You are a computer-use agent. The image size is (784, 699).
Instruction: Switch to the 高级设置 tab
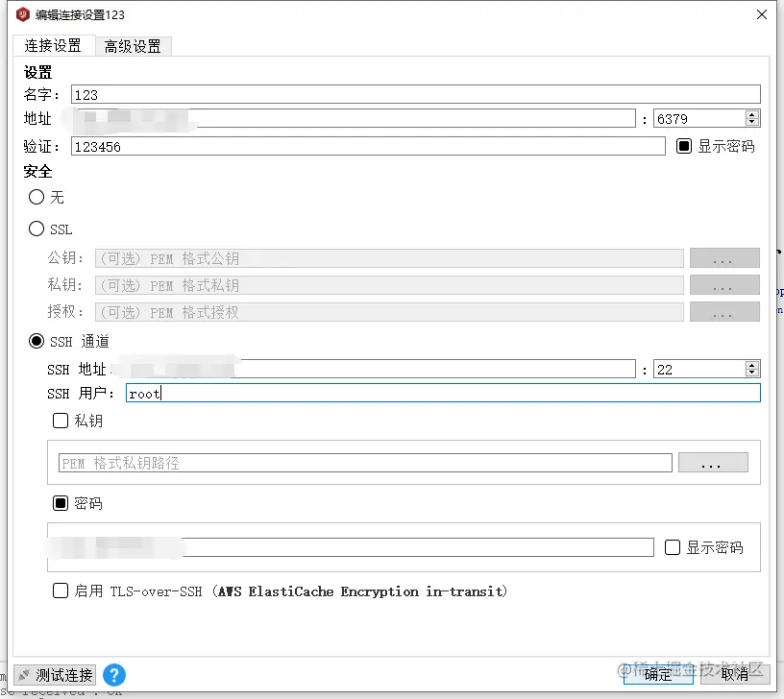[133, 45]
